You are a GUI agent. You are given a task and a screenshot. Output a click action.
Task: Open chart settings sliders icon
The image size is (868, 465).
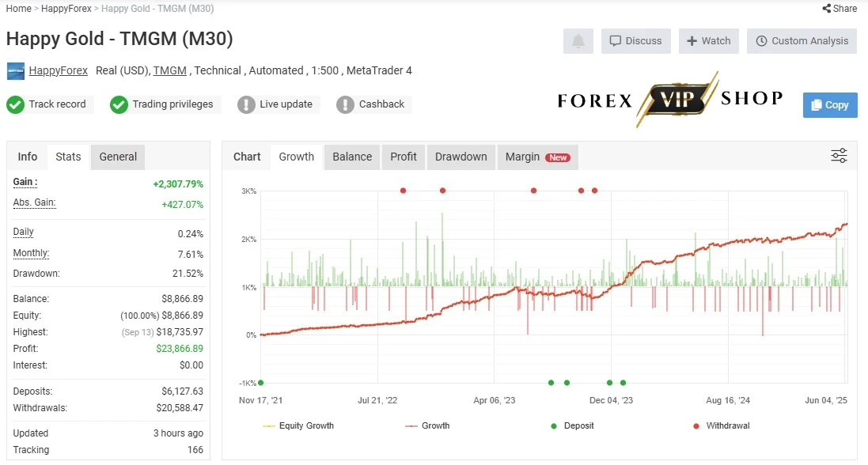coord(839,156)
